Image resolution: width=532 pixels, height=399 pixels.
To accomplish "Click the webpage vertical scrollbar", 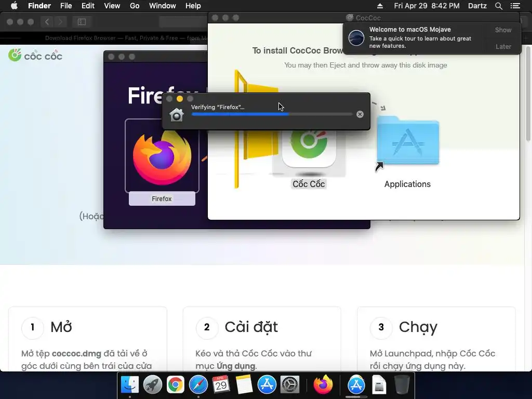I will coord(528,94).
